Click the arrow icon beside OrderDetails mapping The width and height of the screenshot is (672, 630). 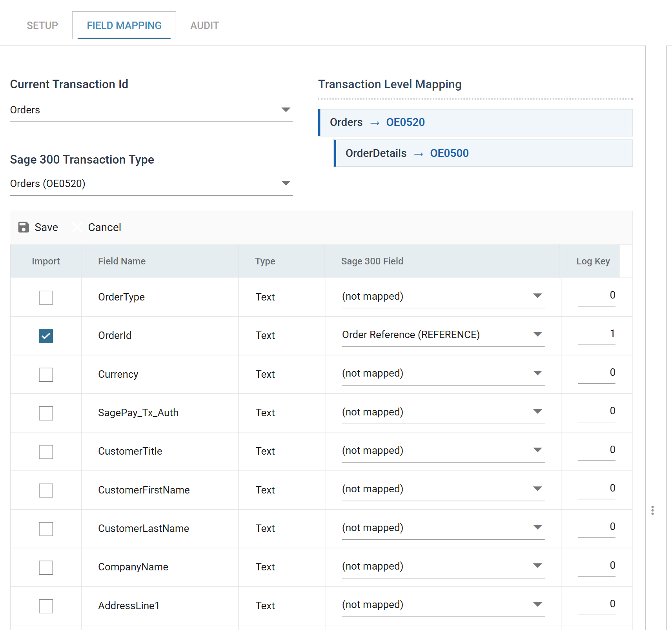tap(419, 154)
